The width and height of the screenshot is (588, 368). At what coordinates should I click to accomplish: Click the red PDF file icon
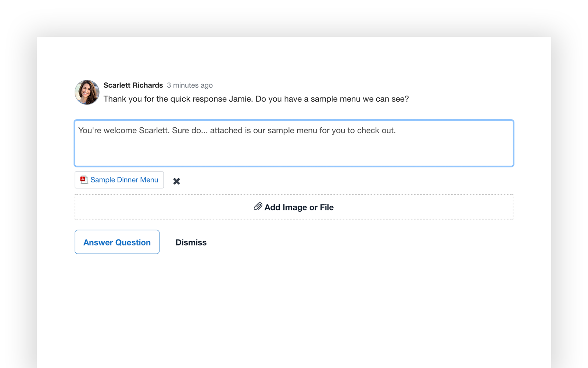(x=84, y=180)
